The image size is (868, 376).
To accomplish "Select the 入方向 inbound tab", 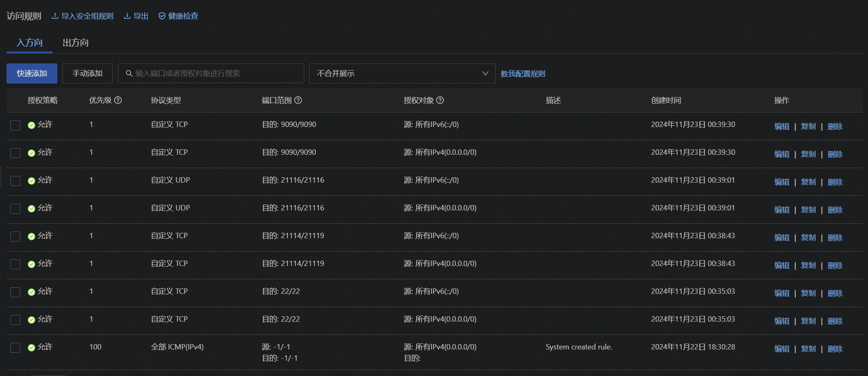I will (x=29, y=43).
